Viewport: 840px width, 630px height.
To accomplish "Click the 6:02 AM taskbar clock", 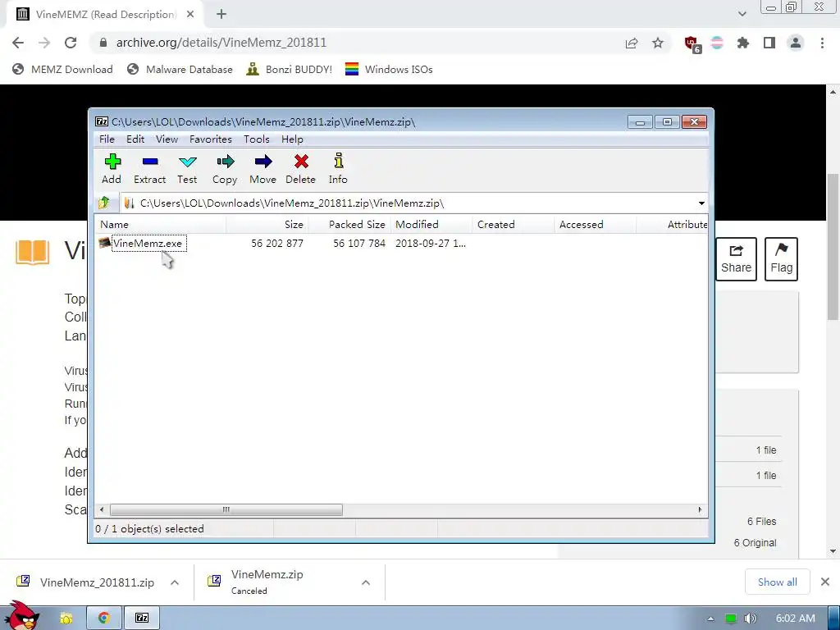I will point(796,619).
